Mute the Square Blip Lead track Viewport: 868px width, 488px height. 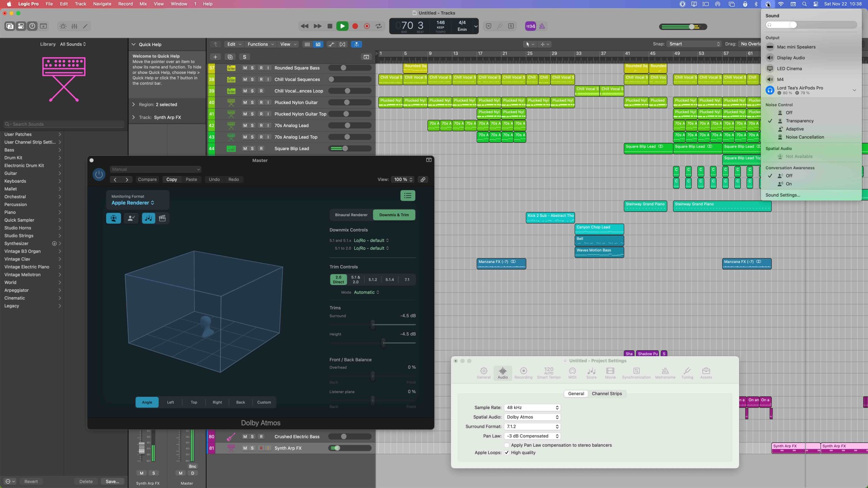(x=245, y=149)
